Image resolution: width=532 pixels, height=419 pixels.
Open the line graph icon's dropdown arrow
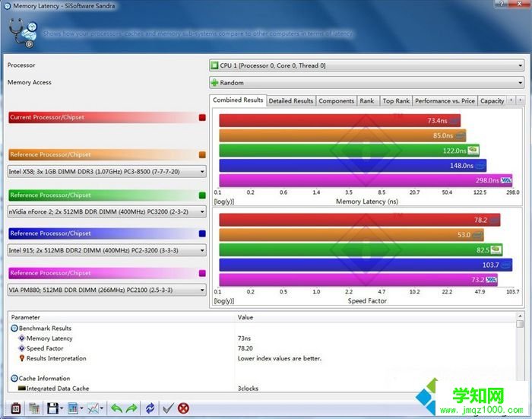tap(102, 408)
